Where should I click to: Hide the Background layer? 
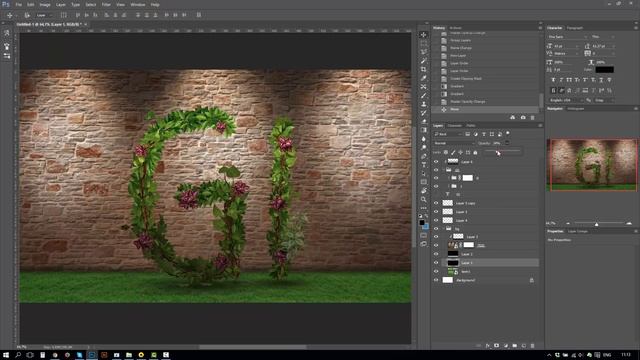coord(436,280)
